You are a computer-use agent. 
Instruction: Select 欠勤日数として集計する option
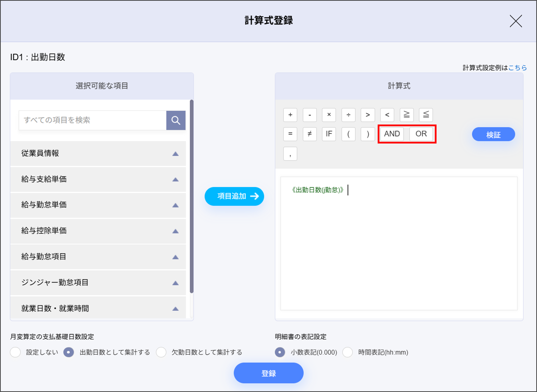coord(161,352)
